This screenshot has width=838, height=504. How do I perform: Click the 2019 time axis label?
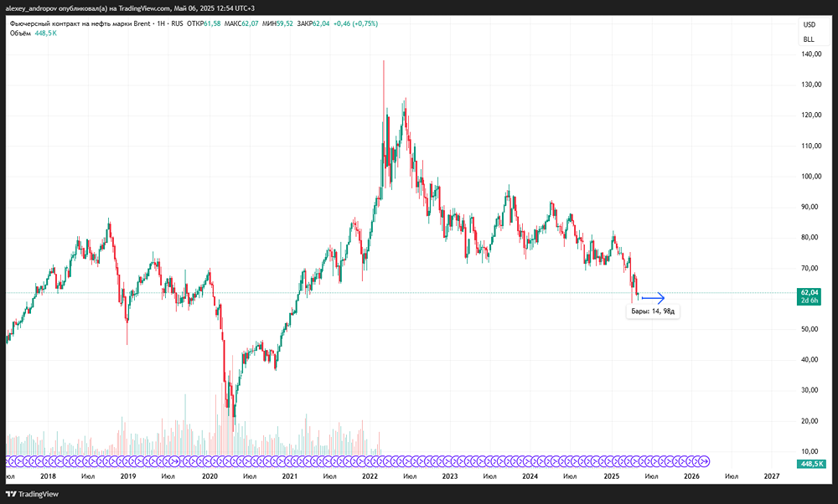[x=128, y=476]
